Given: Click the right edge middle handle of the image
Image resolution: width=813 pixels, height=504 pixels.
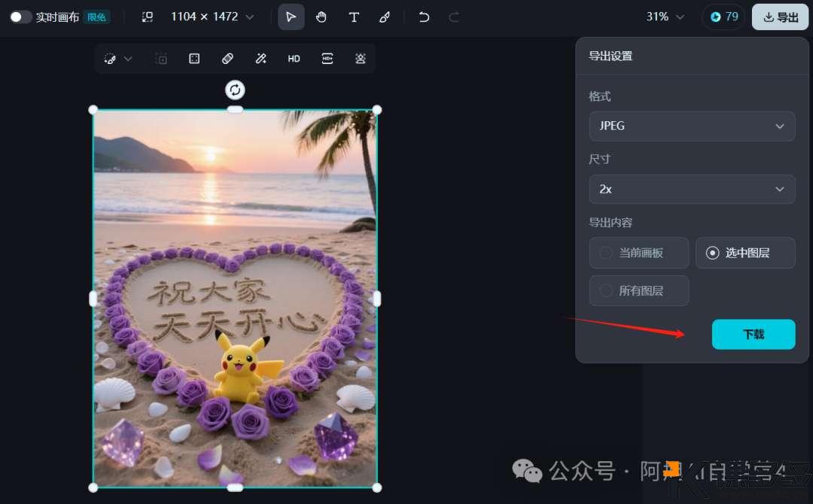Looking at the screenshot, I should pos(377,299).
